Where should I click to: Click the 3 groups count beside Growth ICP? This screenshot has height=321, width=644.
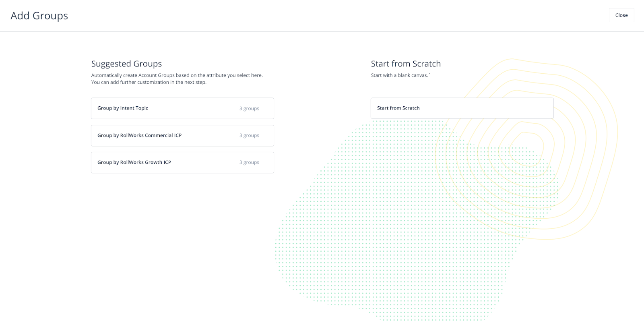[249, 162]
